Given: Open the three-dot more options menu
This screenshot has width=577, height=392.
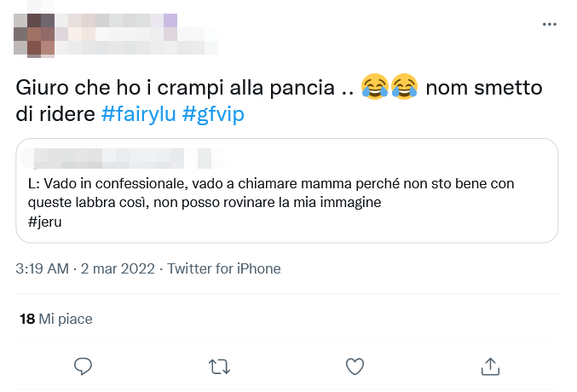Looking at the screenshot, I should coord(550,25).
